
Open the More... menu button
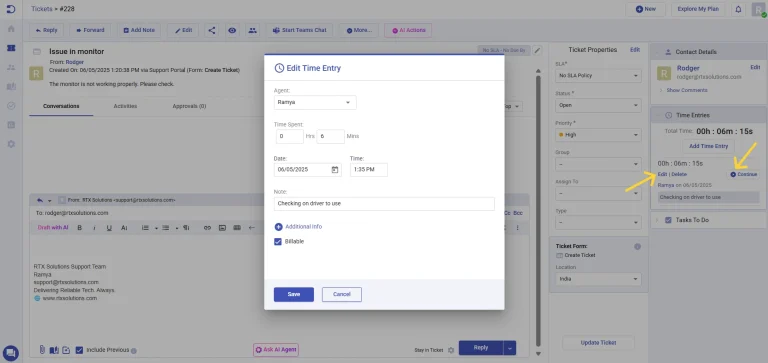tap(359, 30)
